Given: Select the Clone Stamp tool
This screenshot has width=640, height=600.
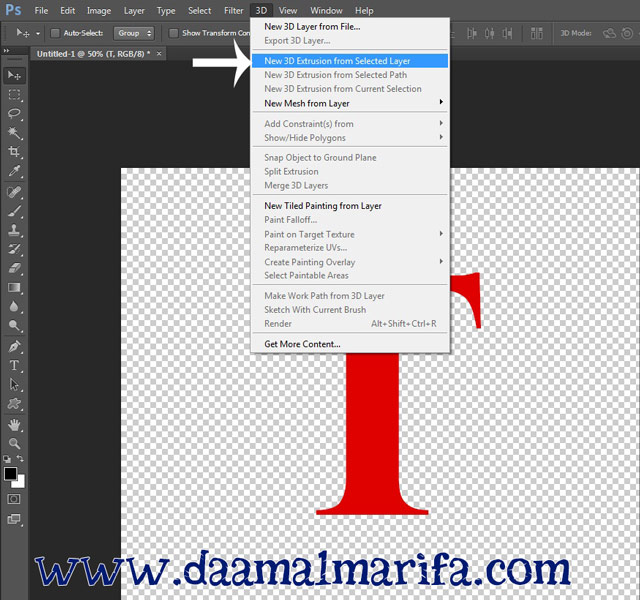Looking at the screenshot, I should click(14, 230).
